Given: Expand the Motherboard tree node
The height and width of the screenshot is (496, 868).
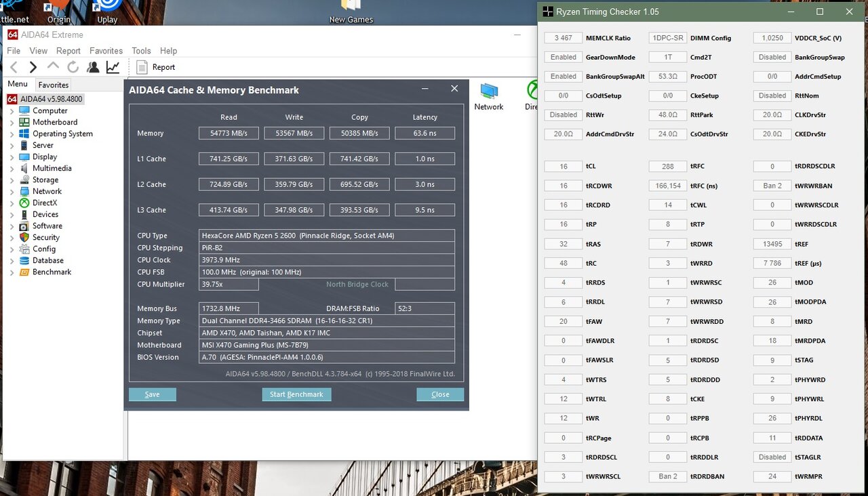Looking at the screenshot, I should pos(12,122).
